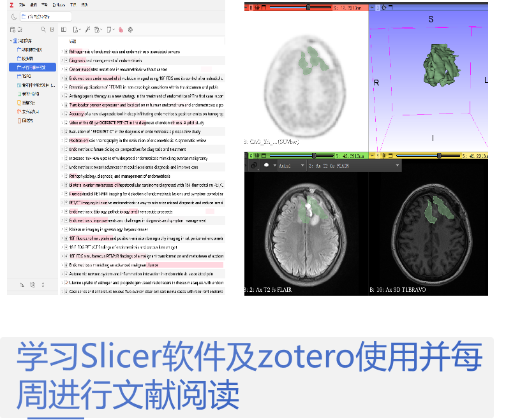Select 'Accuracy of a new diagnostic tool' item
Viewport: 506px width, 420px height.
pos(142,114)
